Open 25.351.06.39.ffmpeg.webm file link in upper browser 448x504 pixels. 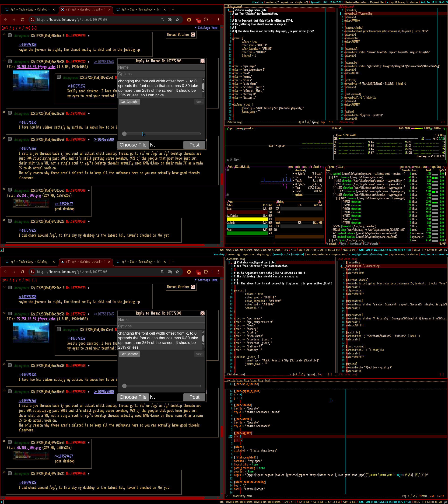pos(36,67)
